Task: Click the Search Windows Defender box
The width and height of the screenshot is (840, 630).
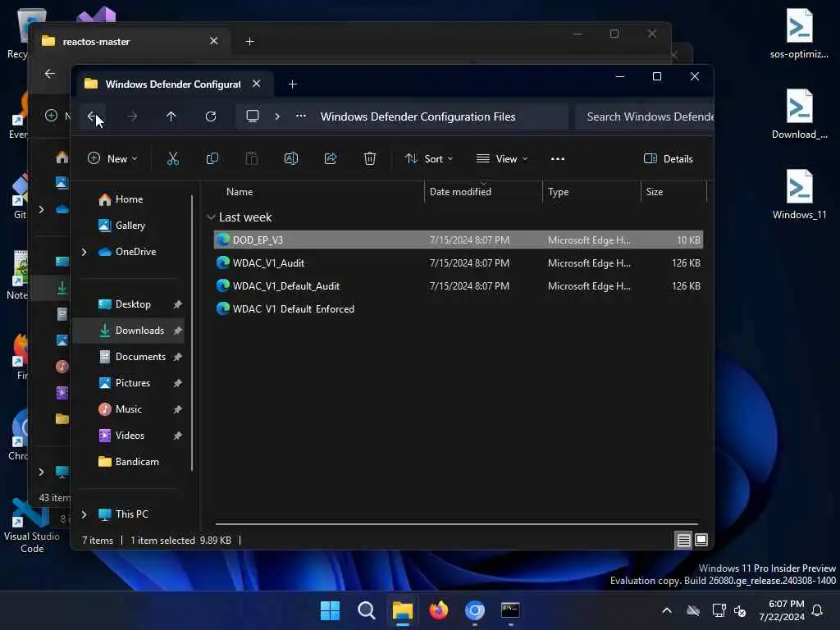Action: 645,116
